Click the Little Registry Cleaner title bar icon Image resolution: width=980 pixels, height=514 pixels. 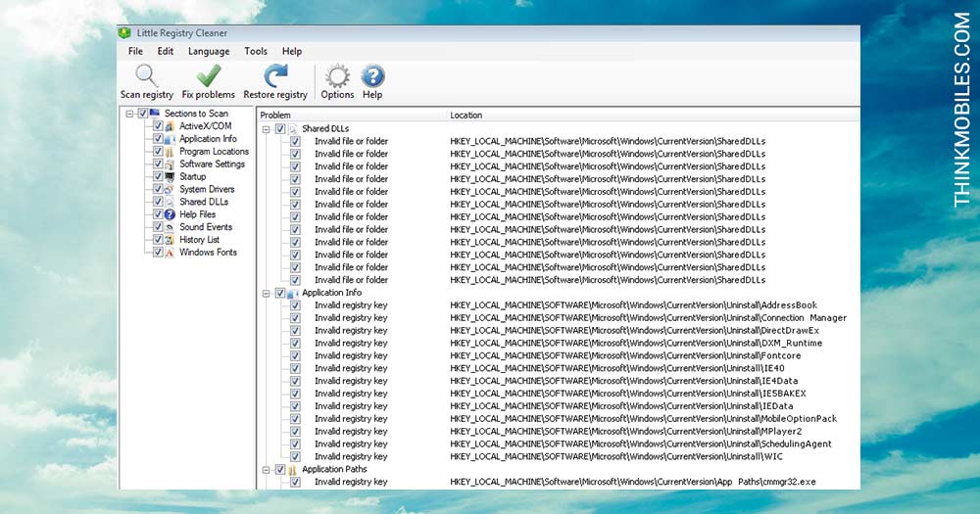(125, 33)
